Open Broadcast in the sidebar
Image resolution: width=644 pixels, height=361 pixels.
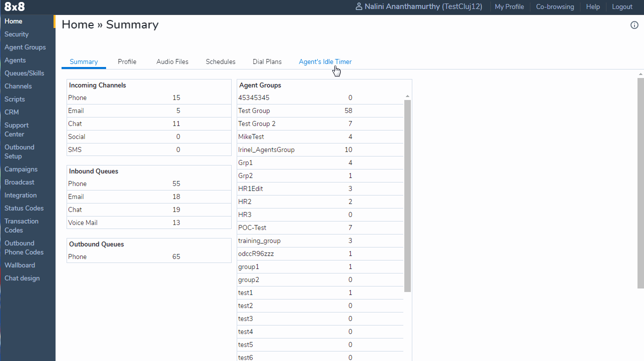tap(20, 182)
